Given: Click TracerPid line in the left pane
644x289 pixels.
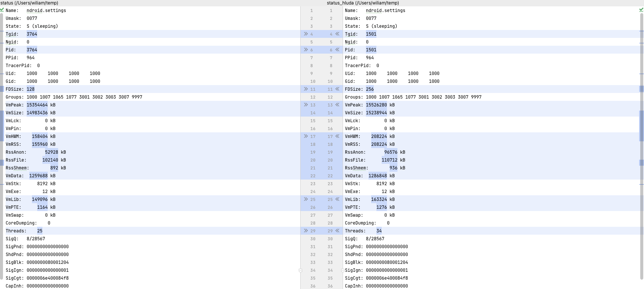Looking at the screenshot, I should pyautogui.click(x=23, y=66).
